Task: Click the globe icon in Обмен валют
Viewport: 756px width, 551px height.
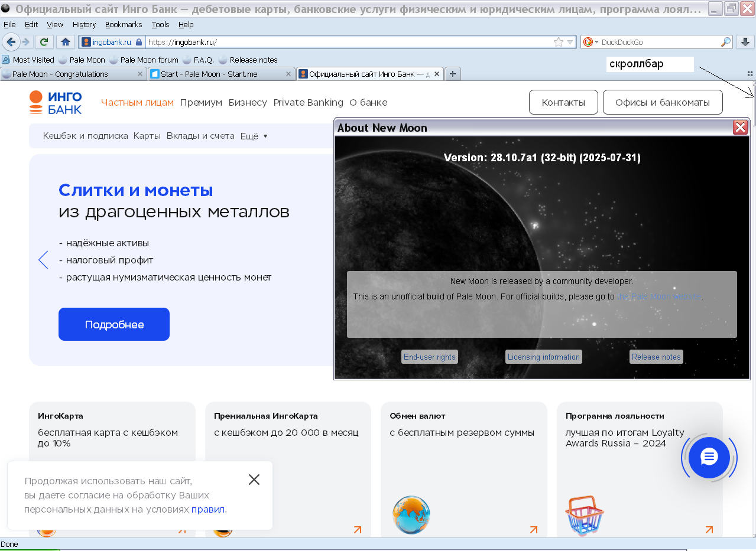Action: 411,515
